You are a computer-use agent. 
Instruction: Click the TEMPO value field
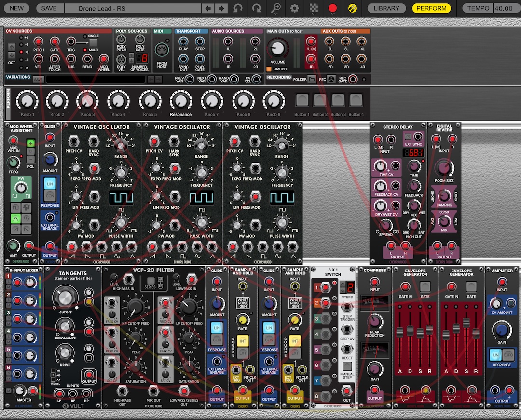[x=504, y=8]
